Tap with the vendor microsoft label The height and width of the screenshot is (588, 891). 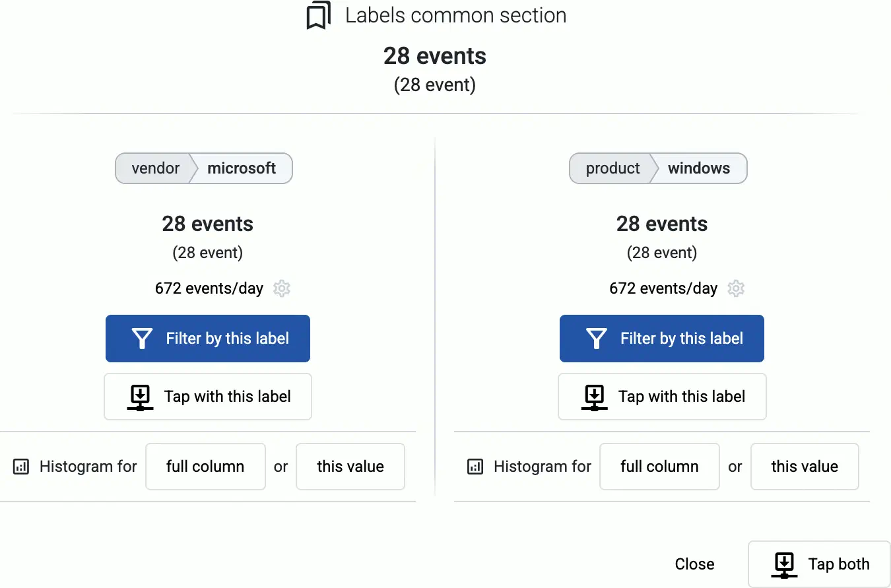(x=208, y=397)
